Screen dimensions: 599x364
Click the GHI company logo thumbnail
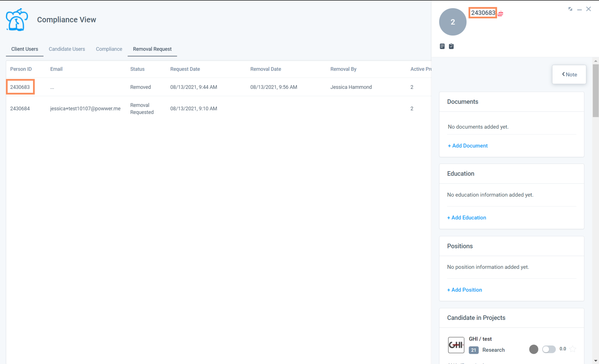(x=456, y=345)
